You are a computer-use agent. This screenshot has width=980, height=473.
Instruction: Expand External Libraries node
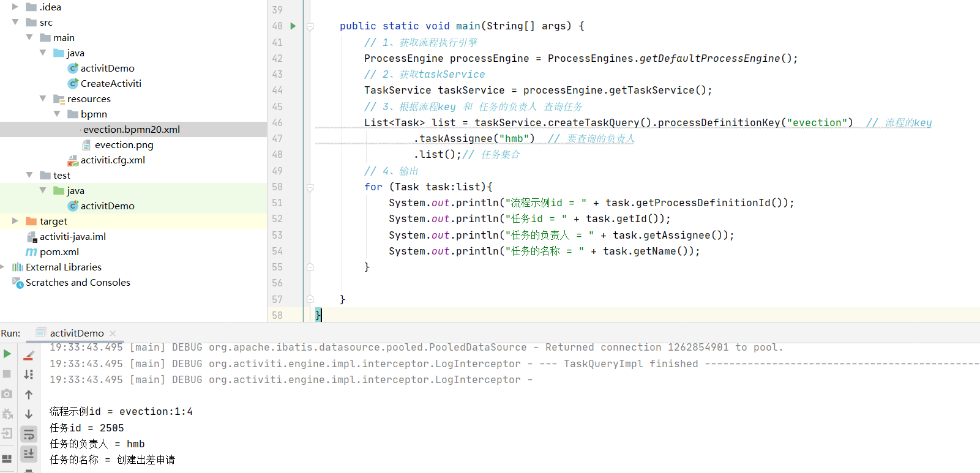(3, 267)
